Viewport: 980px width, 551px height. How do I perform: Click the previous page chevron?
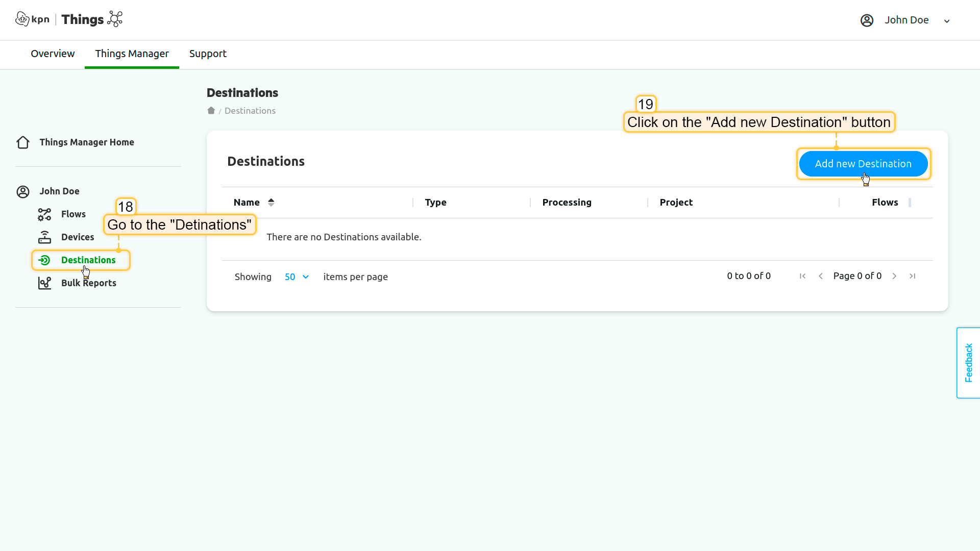pyautogui.click(x=821, y=276)
